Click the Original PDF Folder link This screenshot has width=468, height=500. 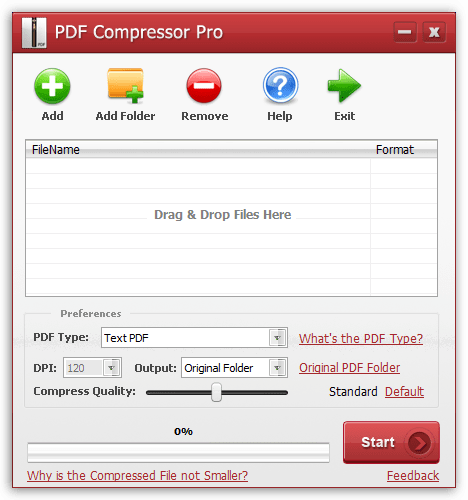pyautogui.click(x=349, y=368)
